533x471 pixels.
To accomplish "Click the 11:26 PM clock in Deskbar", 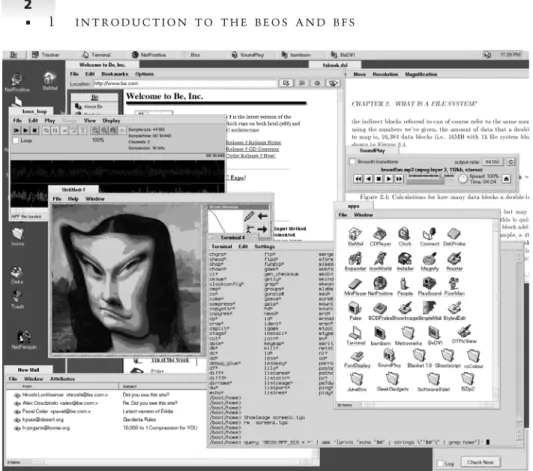I will (511, 54).
